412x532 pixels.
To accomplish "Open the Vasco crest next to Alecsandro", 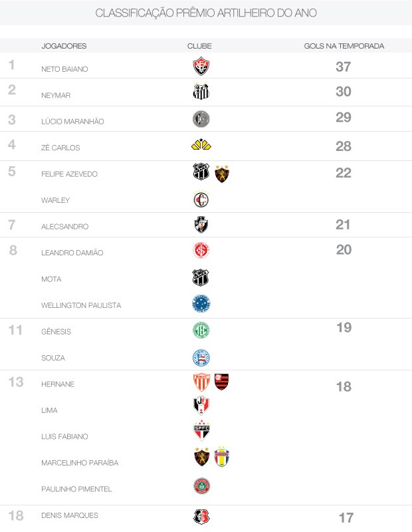I will (x=201, y=225).
